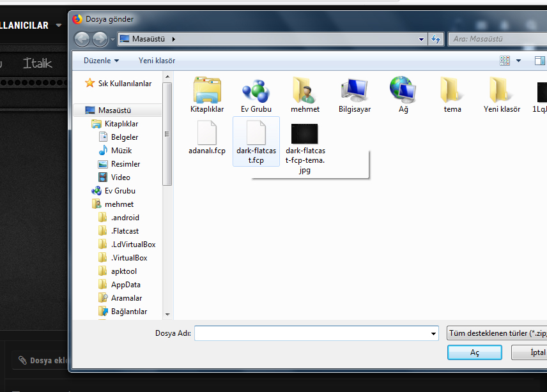
Task: Select the Bilgisayar computer icon
Action: pyautogui.click(x=354, y=91)
